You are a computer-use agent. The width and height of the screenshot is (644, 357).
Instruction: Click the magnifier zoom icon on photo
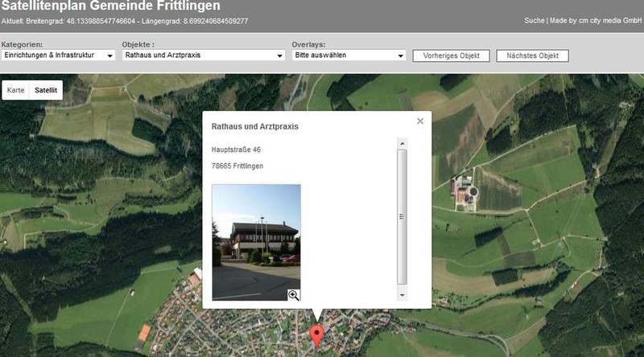click(293, 294)
